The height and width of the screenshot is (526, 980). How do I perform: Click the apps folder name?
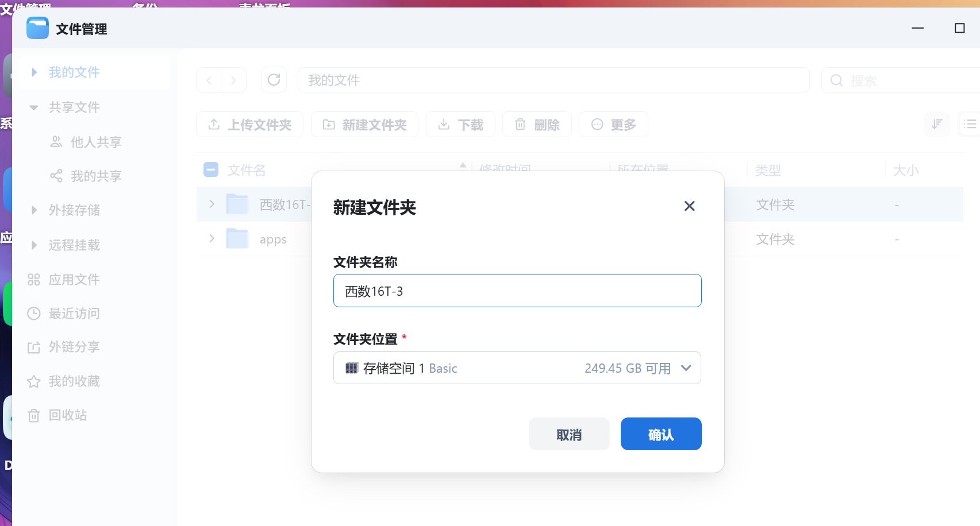(273, 239)
